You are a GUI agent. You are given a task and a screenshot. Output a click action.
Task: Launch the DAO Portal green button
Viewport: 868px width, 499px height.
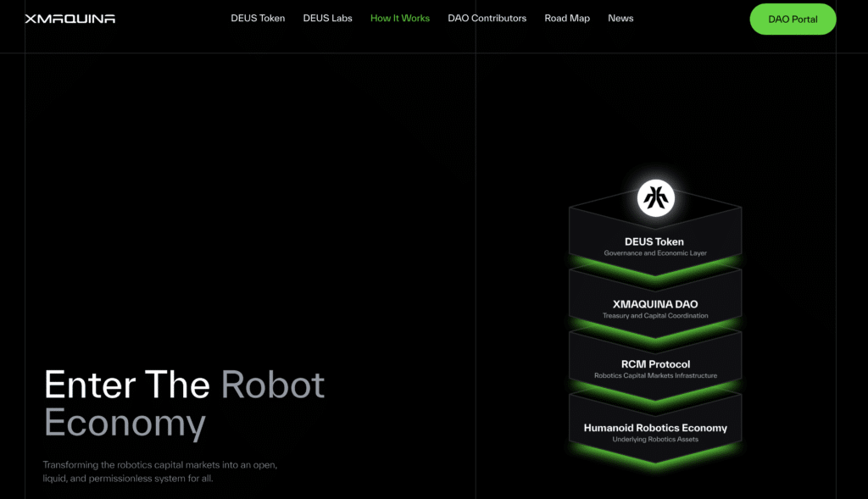coord(793,19)
